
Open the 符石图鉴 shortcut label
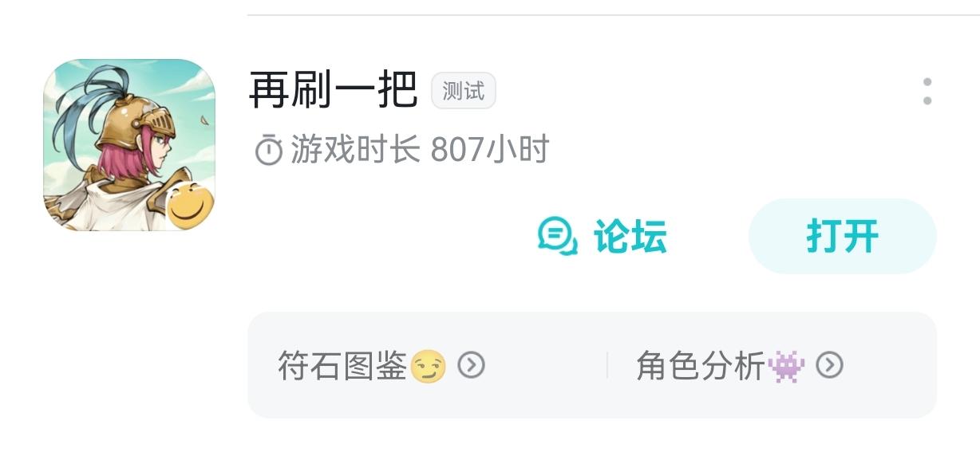coord(342,366)
